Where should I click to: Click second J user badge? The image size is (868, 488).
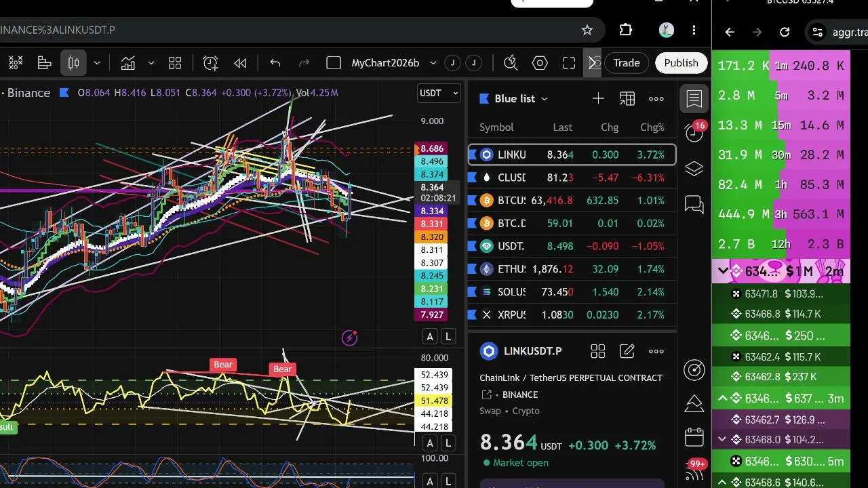coord(474,63)
